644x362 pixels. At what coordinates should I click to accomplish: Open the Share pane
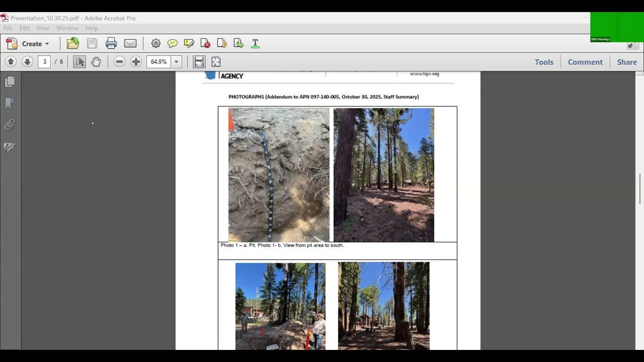coord(627,62)
